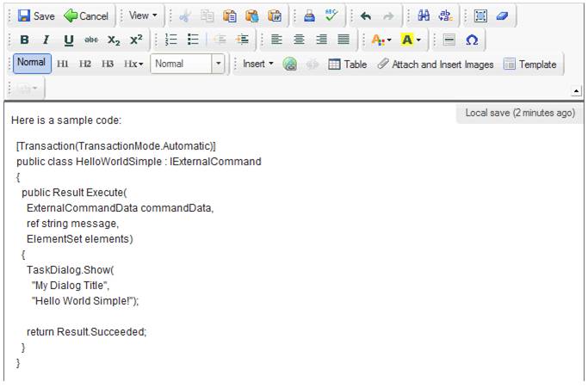The image size is (588, 388).
Task: Run the spell check icon
Action: click(331, 16)
